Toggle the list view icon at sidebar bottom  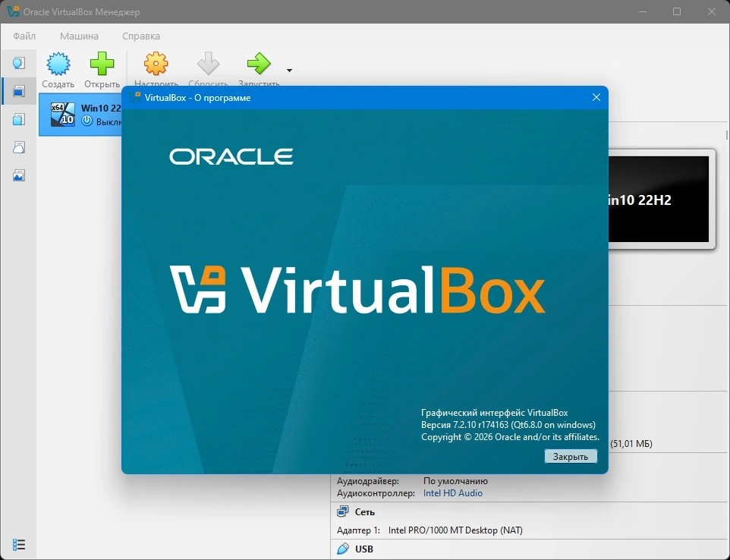click(x=19, y=544)
